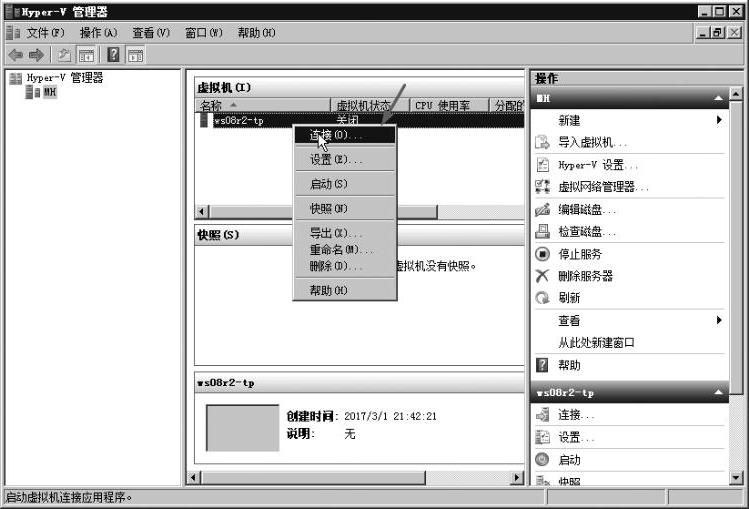
Task: Open the 窗口(W) menu
Action: click(x=203, y=33)
